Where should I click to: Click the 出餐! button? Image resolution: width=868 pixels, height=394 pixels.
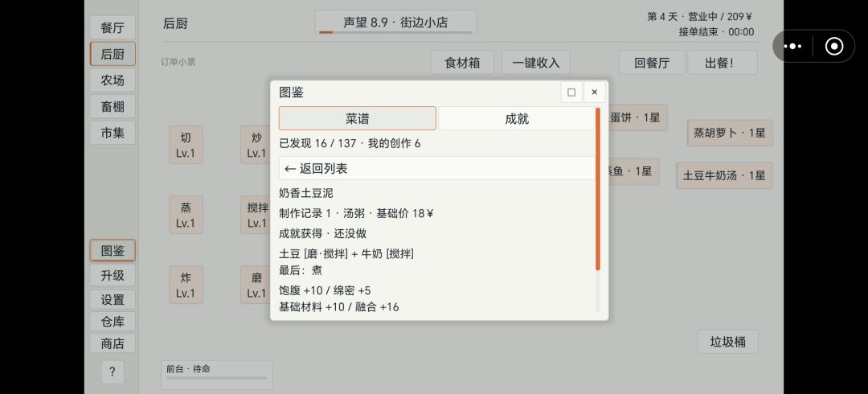tap(723, 63)
